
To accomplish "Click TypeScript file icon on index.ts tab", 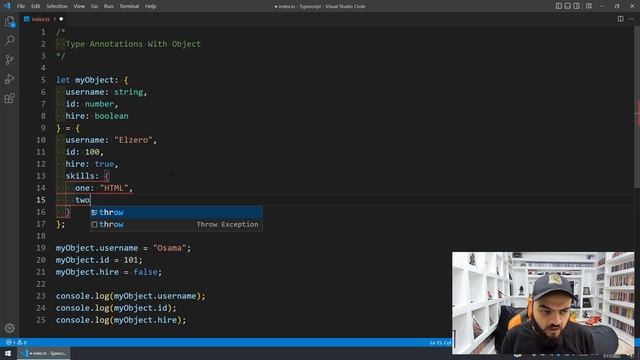I will tap(27, 19).
